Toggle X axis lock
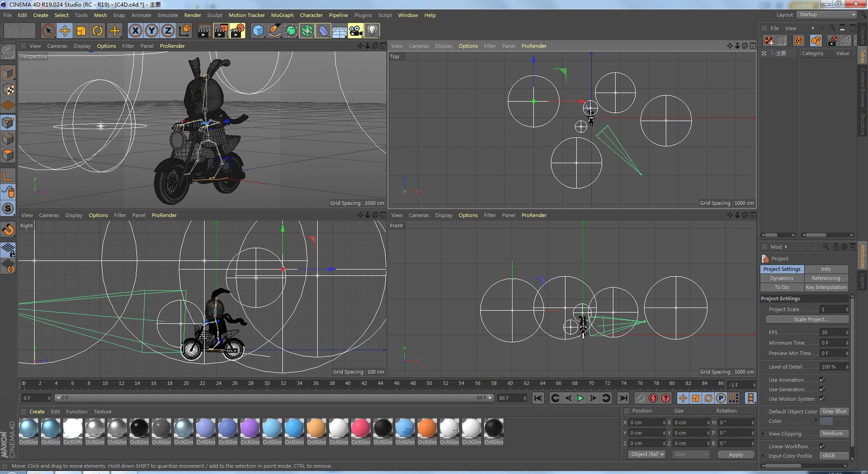Screen dimensions: 868x474 coord(135,31)
